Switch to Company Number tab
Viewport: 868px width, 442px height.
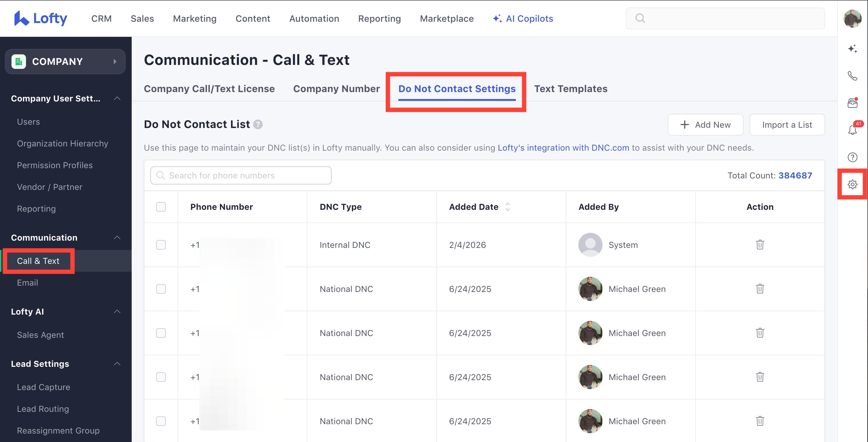pyautogui.click(x=336, y=88)
